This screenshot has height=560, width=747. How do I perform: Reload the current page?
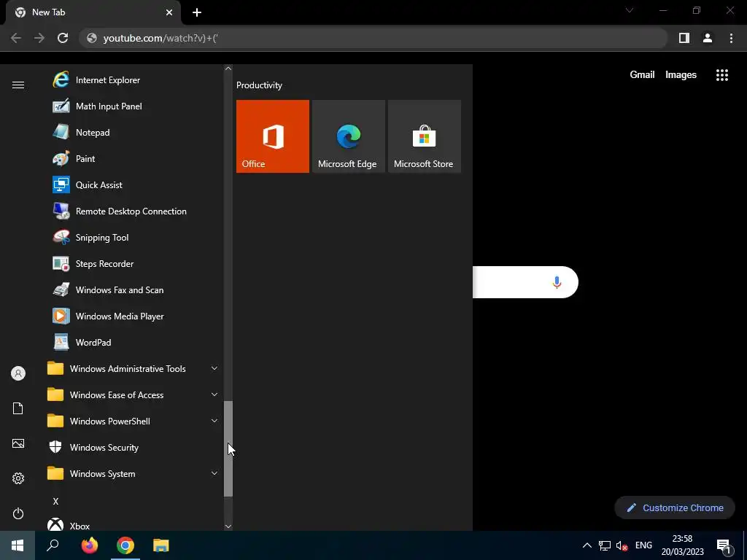click(x=63, y=38)
